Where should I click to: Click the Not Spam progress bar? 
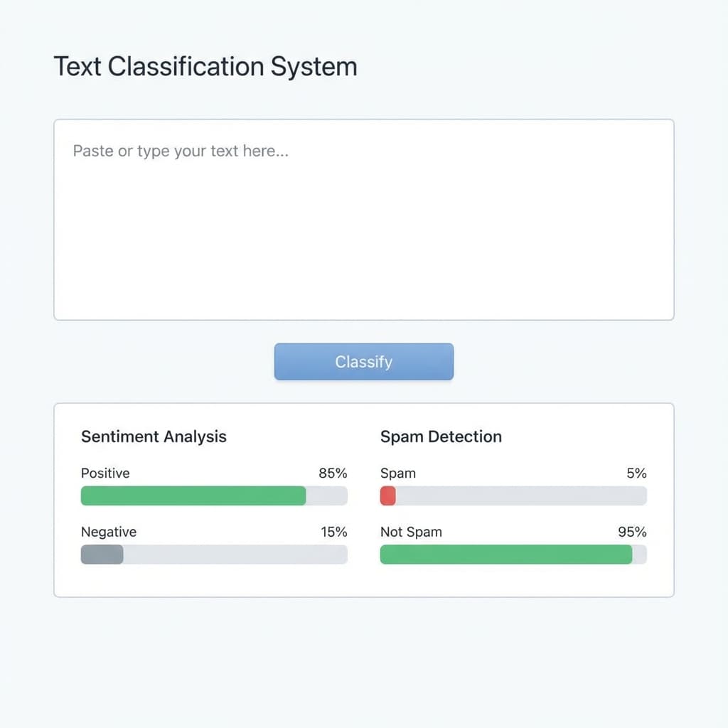pos(513,555)
